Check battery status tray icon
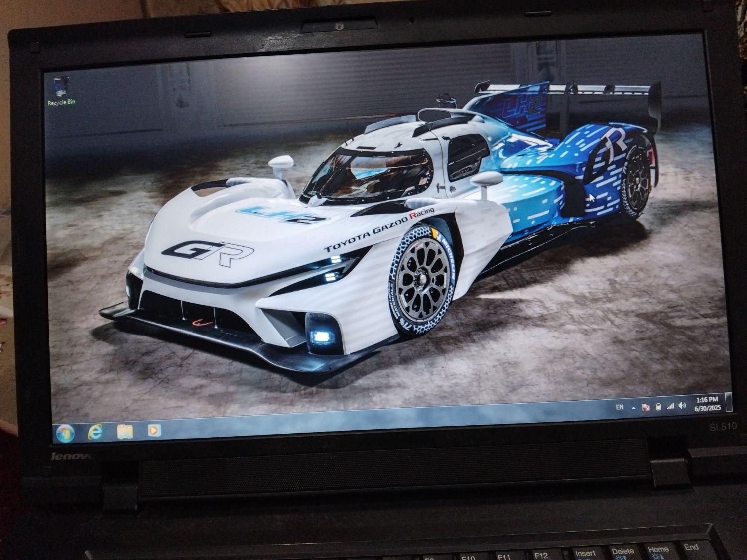 (x=658, y=407)
